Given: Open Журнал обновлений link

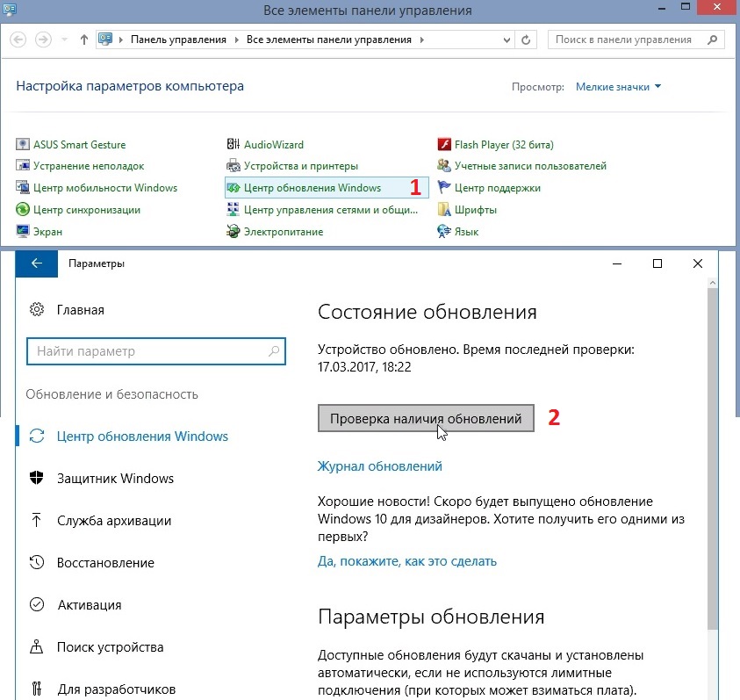Looking at the screenshot, I should click(x=380, y=466).
